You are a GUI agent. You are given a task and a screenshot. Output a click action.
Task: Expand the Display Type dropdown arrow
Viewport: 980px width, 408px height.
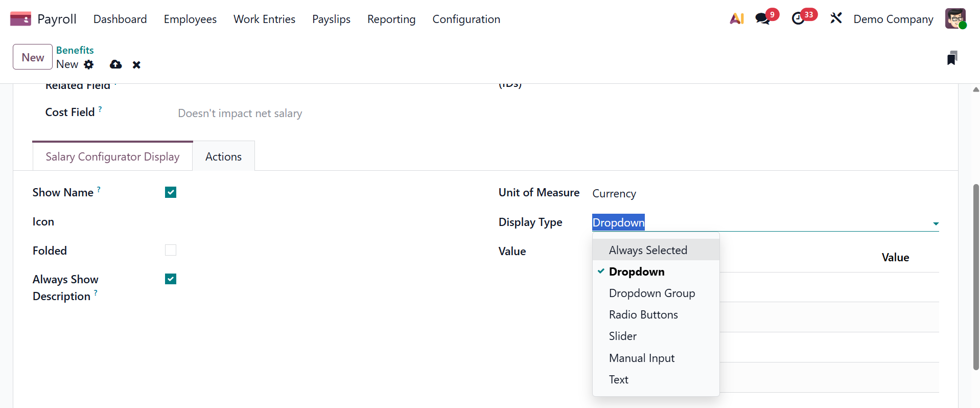click(x=936, y=223)
